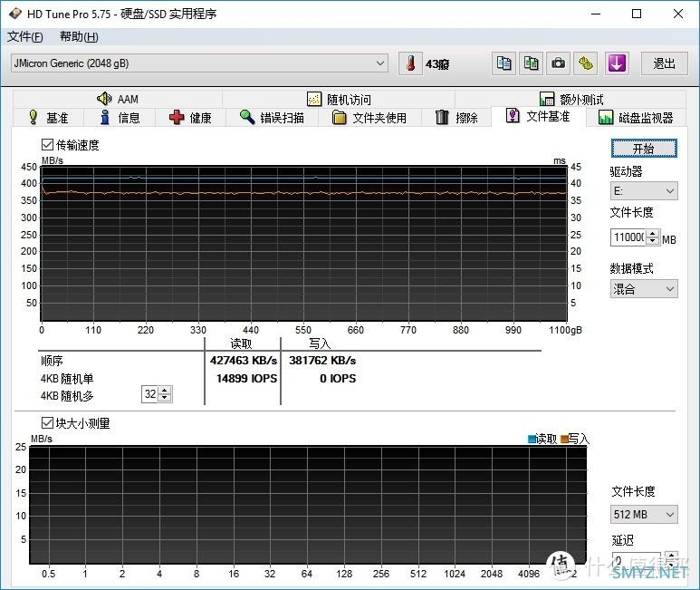The image size is (700, 590).
Task: Switch to the 磁盘监视器 tab
Action: [x=636, y=118]
